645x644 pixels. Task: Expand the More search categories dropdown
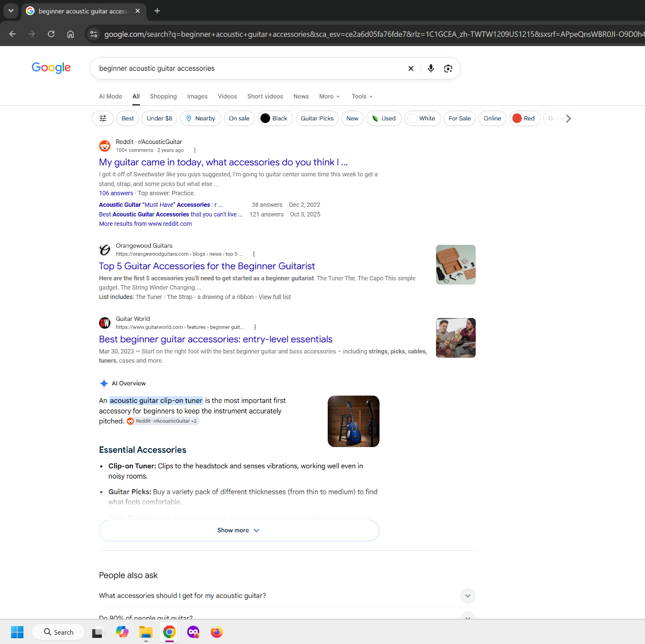click(329, 96)
